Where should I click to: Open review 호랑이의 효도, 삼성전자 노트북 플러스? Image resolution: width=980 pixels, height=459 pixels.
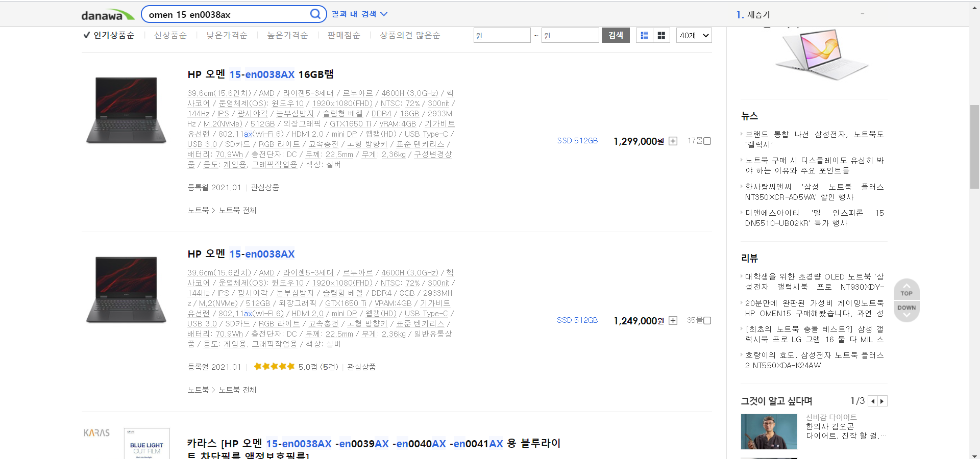(x=814, y=360)
